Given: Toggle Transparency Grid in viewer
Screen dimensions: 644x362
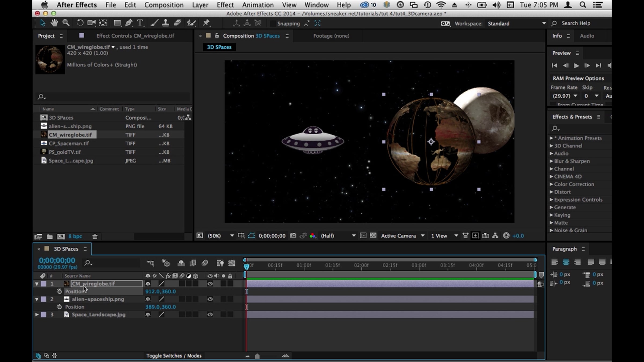Looking at the screenshot, I should 373,236.
